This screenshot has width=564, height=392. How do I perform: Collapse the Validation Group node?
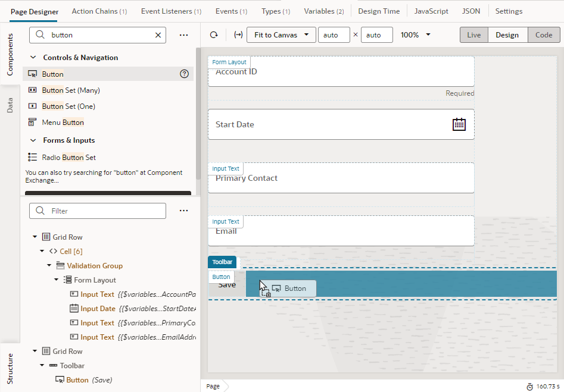pos(49,265)
